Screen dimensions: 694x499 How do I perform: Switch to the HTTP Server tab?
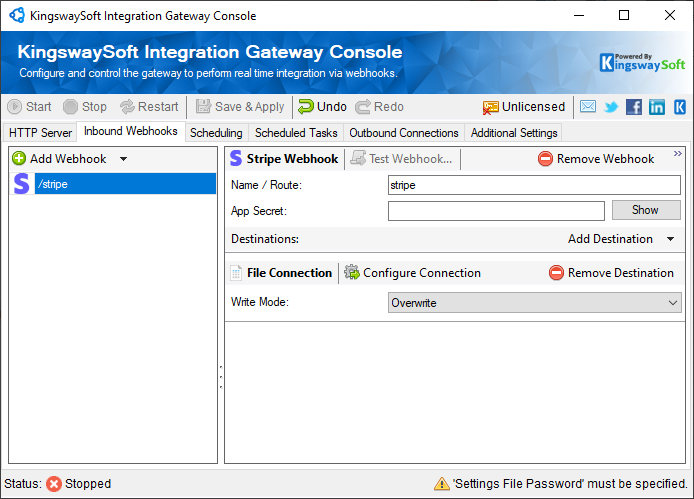coord(40,133)
